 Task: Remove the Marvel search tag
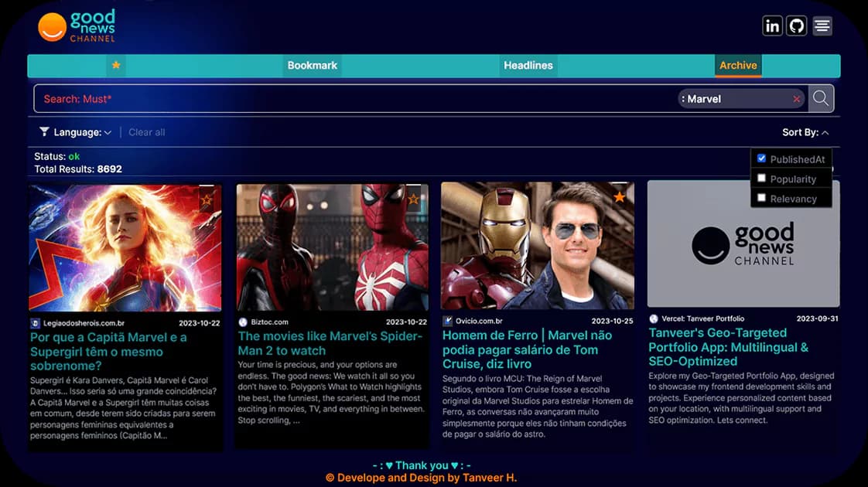(x=796, y=99)
